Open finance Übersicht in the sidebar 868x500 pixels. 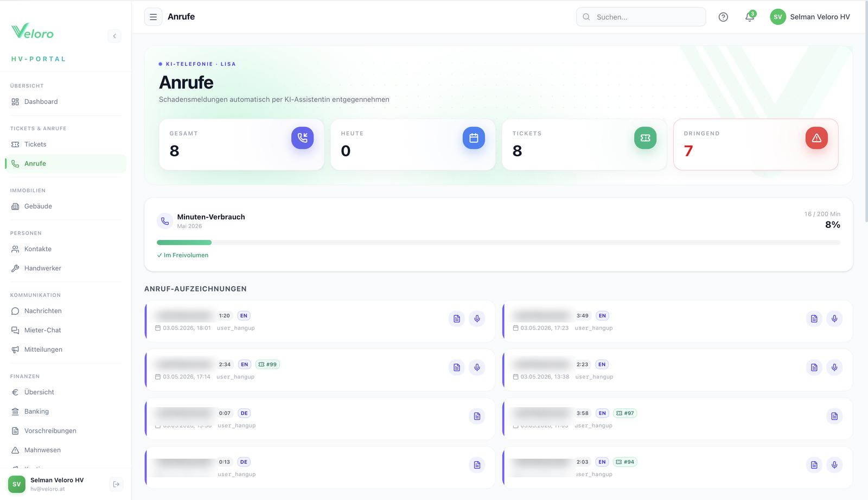[x=65, y=392]
